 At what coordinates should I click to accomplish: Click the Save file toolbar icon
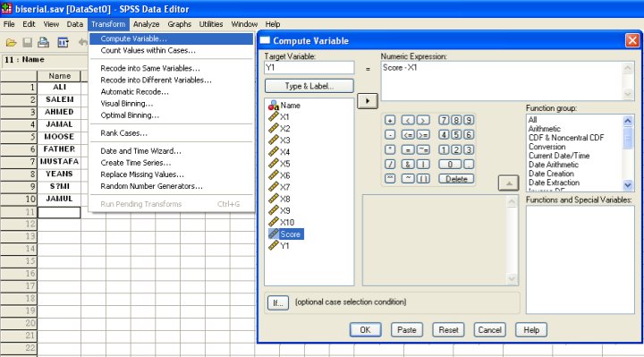[x=28, y=42]
